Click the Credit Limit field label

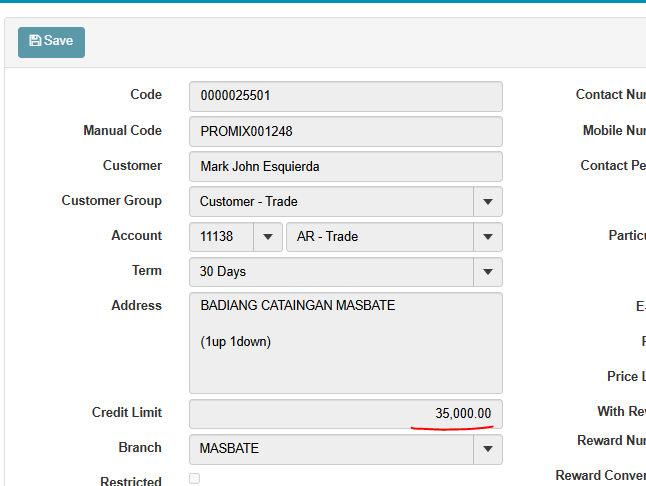click(x=127, y=412)
